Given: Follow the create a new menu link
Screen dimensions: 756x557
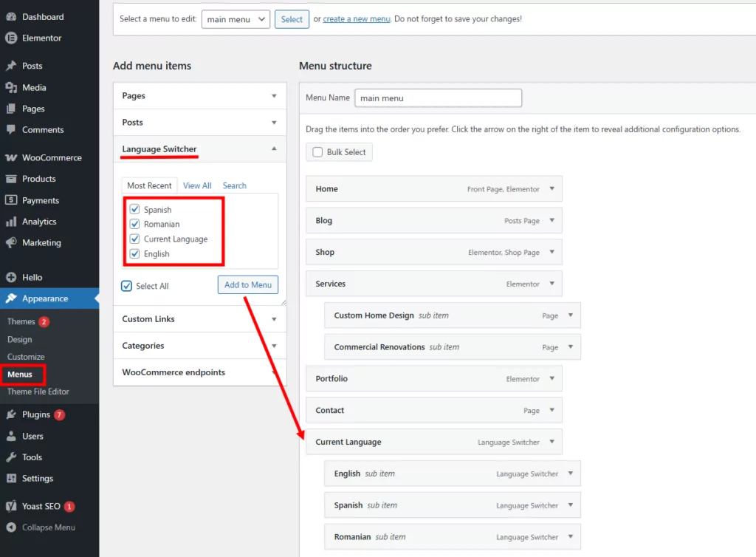Looking at the screenshot, I should point(357,19).
